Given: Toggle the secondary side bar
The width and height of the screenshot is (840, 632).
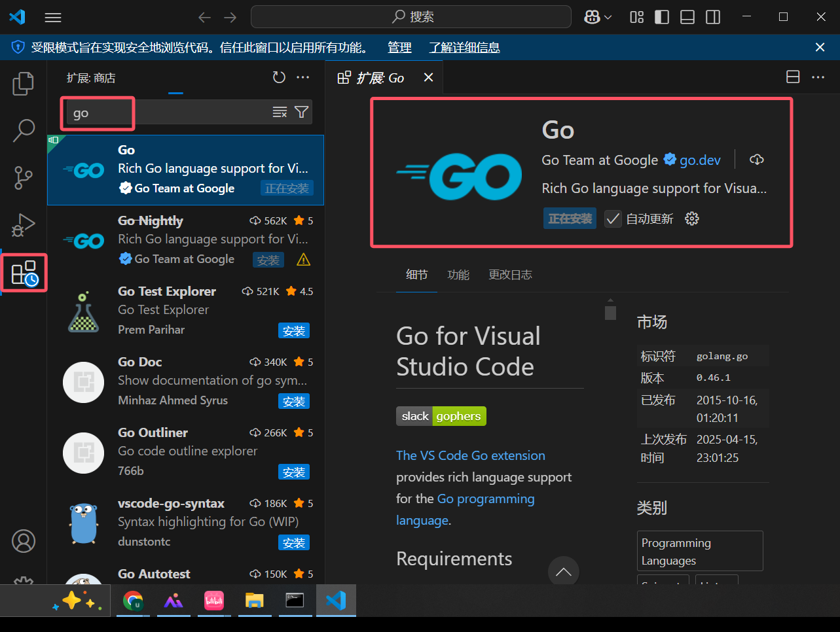Looking at the screenshot, I should [x=713, y=18].
